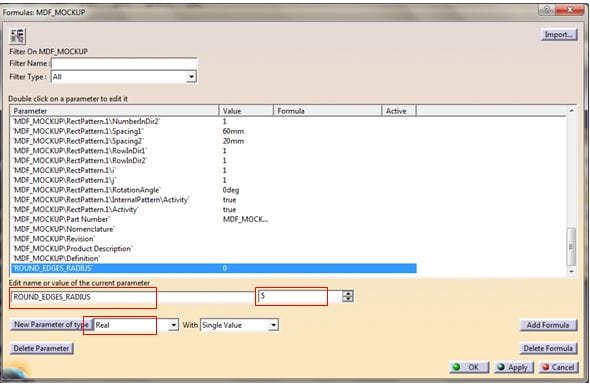Image resolution: width=590 pixels, height=384 pixels.
Task: Click the Cancel button
Action: point(558,367)
